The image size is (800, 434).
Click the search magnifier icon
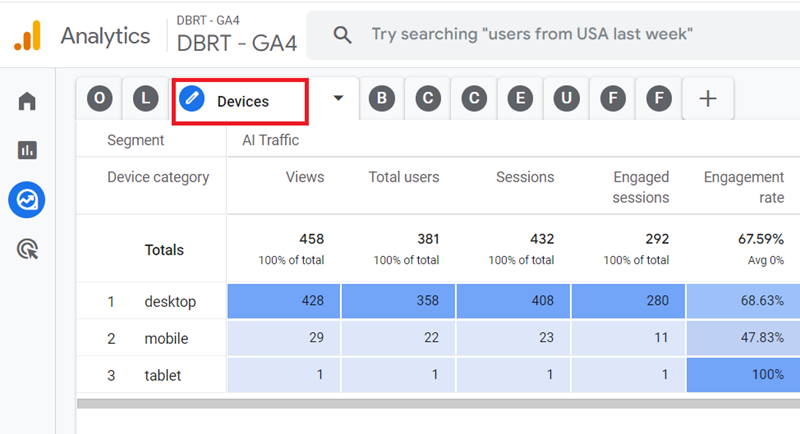click(343, 35)
